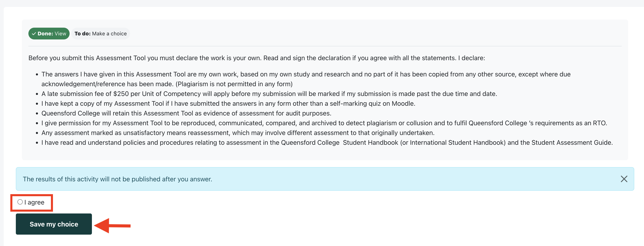This screenshot has width=644, height=246.
Task: Click the "Student Assessment Guide" text
Action: tap(572, 143)
